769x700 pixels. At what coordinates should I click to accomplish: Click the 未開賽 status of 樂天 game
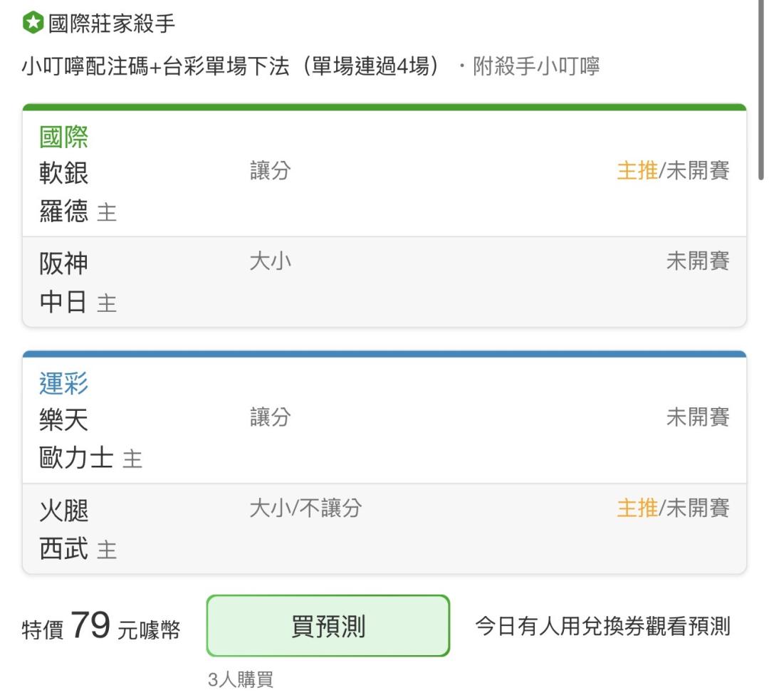[698, 417]
